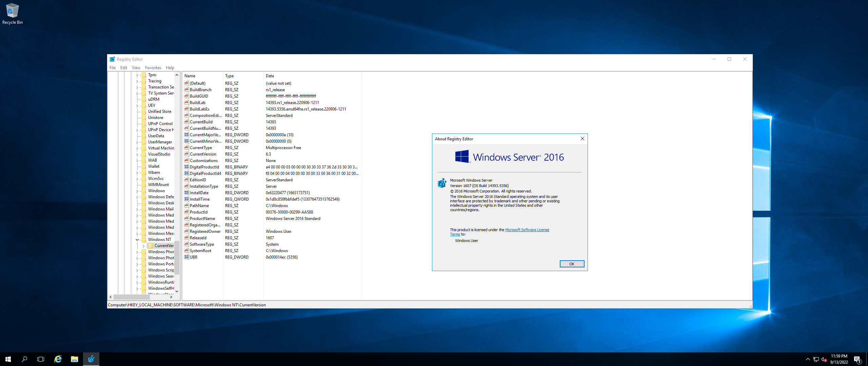This screenshot has height=366, width=868.
Task: Select the EditionID value name
Action: [x=198, y=180]
